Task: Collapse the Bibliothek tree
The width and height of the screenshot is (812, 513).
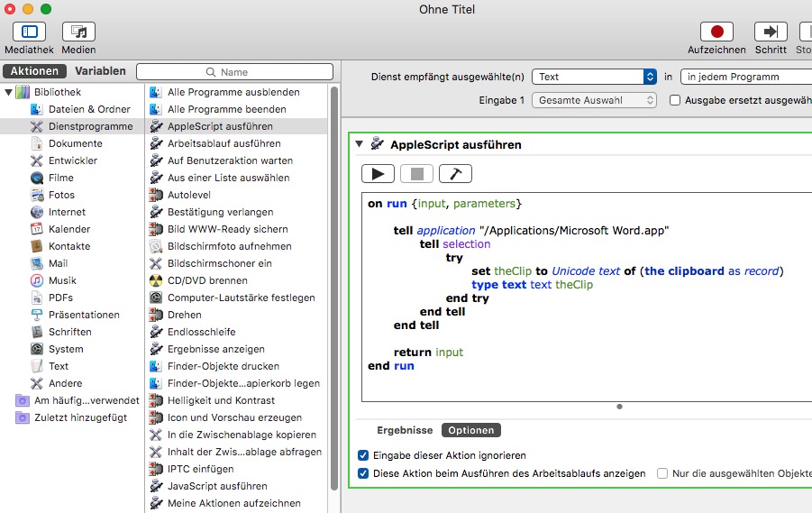Action: [8, 92]
